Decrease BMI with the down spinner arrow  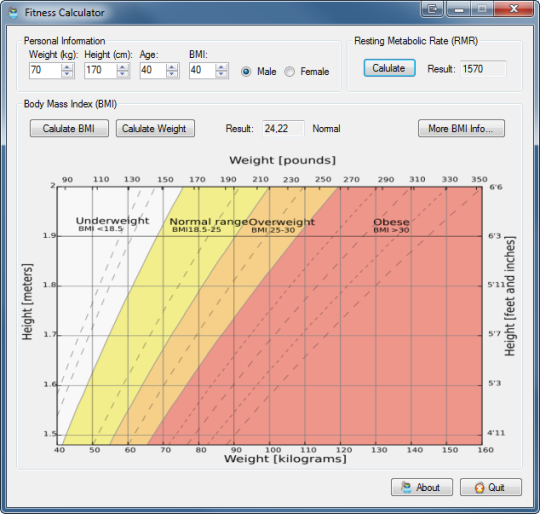[x=221, y=74]
